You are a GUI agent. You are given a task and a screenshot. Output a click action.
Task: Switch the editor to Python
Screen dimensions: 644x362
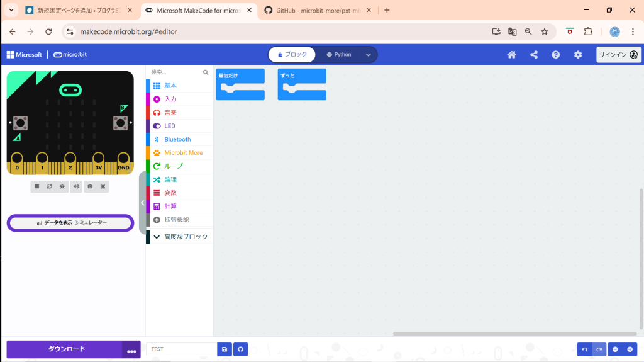coord(339,55)
